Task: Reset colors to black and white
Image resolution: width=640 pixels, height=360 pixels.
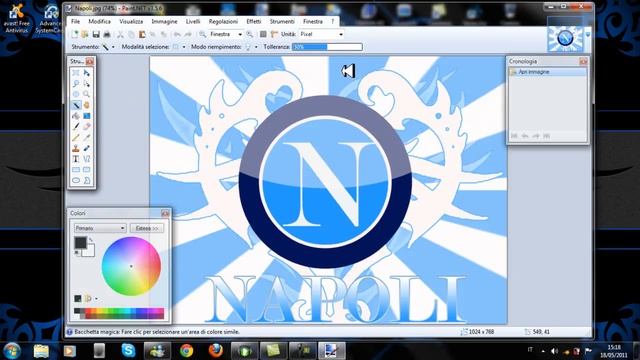Action: 77,253
